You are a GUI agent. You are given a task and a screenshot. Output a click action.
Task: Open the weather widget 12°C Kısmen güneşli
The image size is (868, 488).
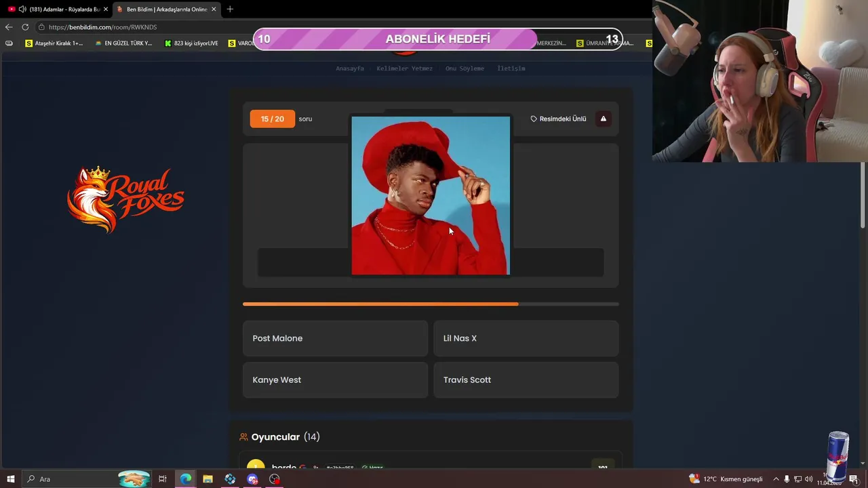tap(726, 479)
